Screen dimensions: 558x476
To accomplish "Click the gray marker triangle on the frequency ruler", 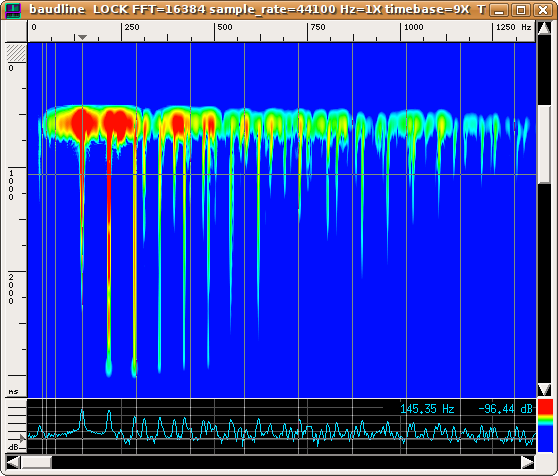I will click(82, 37).
